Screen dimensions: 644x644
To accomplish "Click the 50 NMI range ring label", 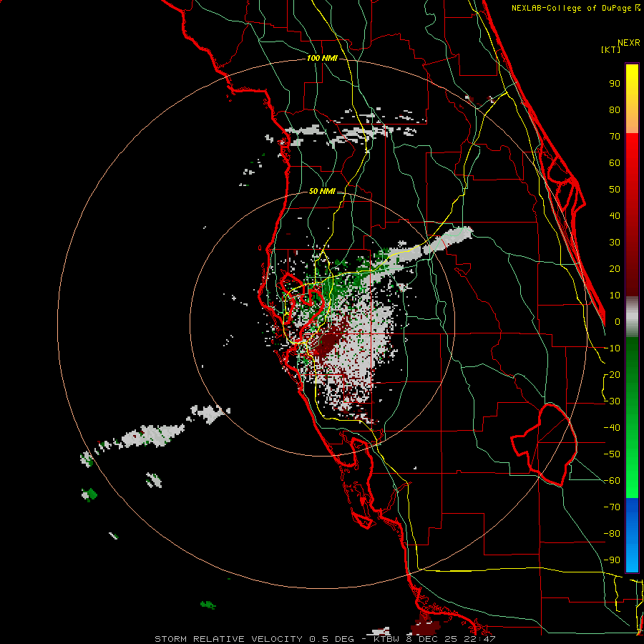I will [321, 191].
